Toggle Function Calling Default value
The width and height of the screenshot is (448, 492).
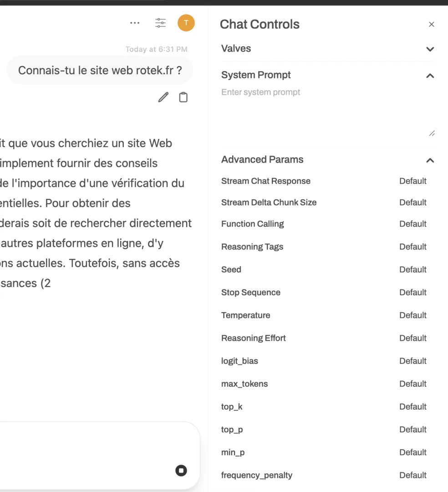click(412, 224)
